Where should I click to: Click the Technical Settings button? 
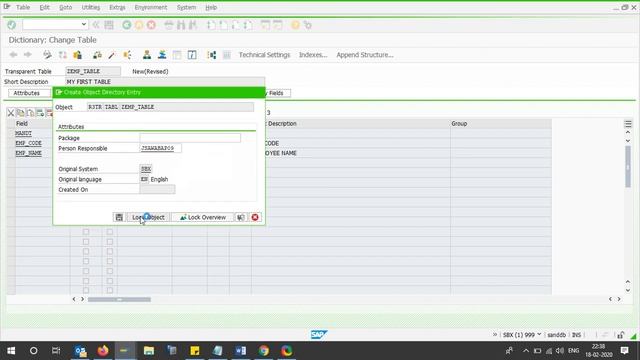coord(264,55)
